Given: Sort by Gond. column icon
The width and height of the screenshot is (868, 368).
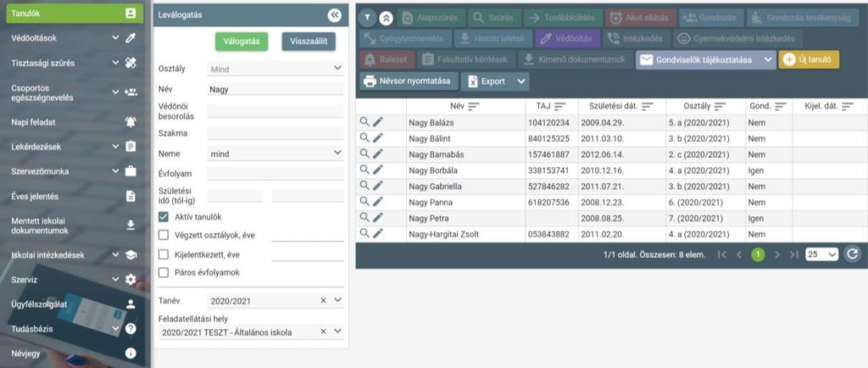Looking at the screenshot, I should 780,106.
